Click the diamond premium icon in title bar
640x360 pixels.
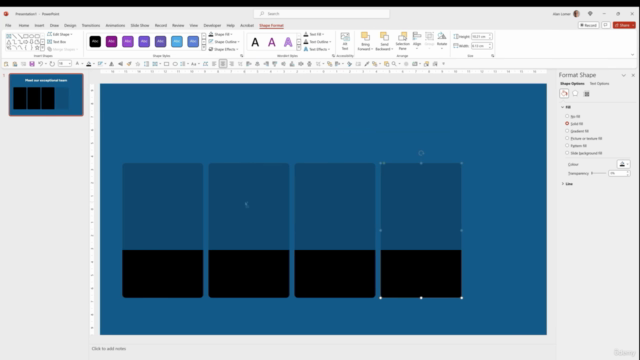click(x=590, y=13)
